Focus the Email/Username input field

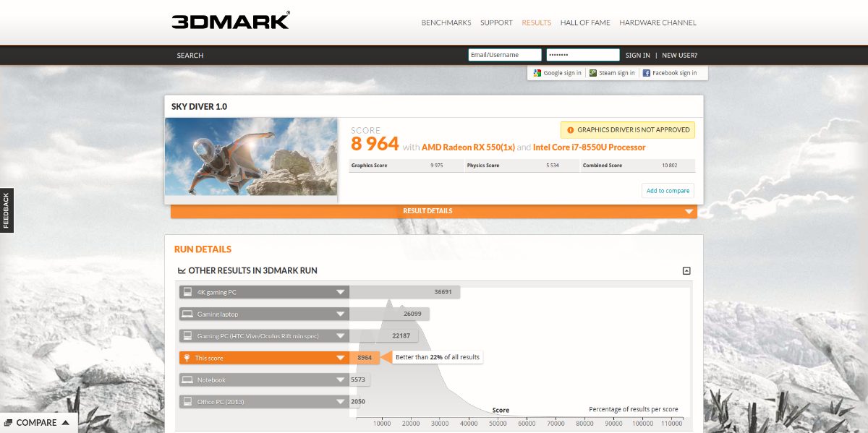(x=504, y=55)
